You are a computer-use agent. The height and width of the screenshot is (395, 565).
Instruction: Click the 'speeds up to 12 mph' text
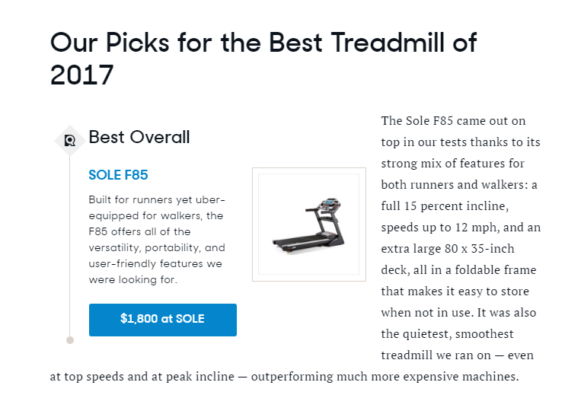[440, 227]
